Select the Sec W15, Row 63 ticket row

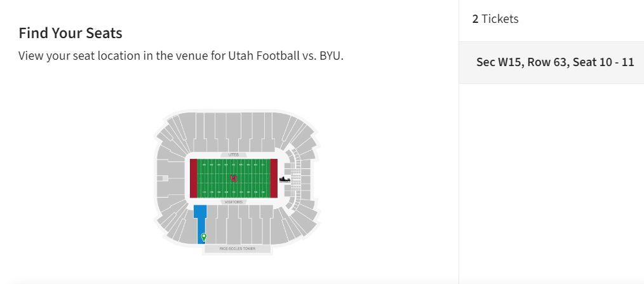[x=554, y=62]
